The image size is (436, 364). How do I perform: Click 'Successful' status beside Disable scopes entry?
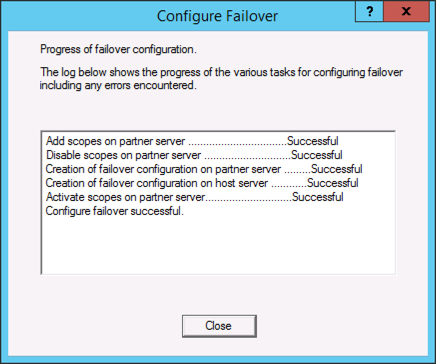[317, 155]
